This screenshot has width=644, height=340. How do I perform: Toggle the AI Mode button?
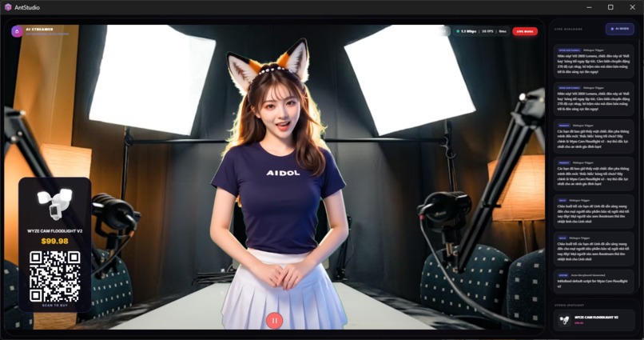[620, 29]
